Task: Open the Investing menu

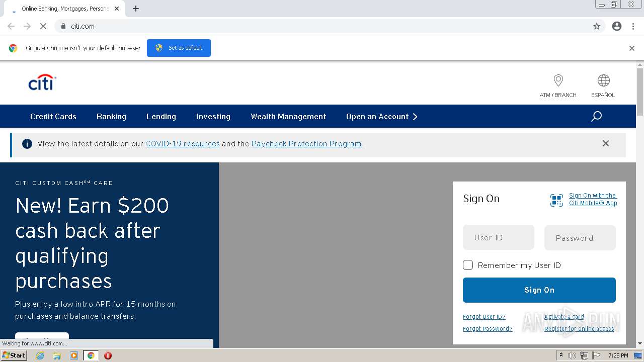Action: click(x=213, y=117)
